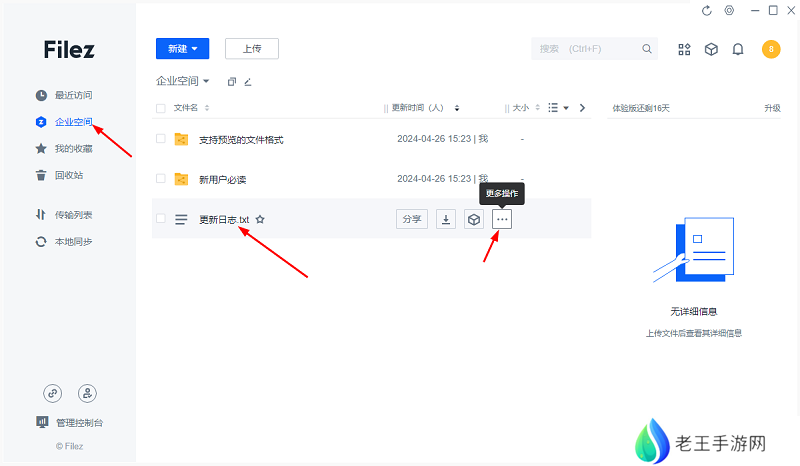
Task: Click the 新建 dropdown button
Action: (183, 48)
